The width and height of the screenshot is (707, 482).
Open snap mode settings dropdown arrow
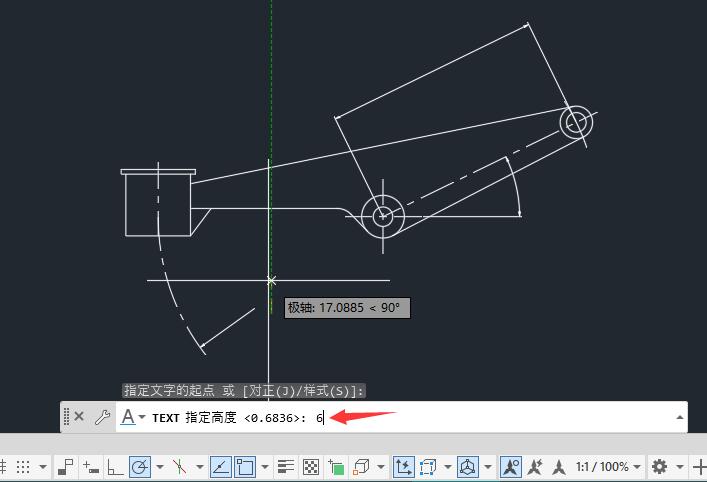pyautogui.click(x=43, y=467)
